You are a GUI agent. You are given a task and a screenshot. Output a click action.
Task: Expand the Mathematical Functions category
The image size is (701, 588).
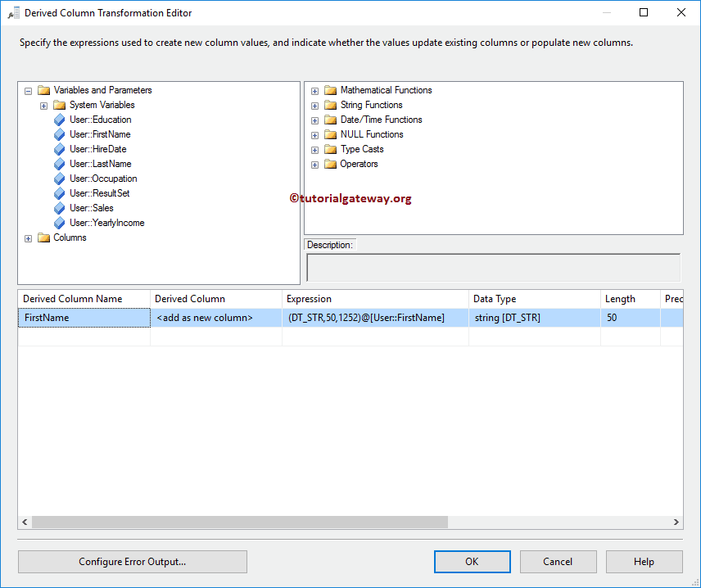315,89
